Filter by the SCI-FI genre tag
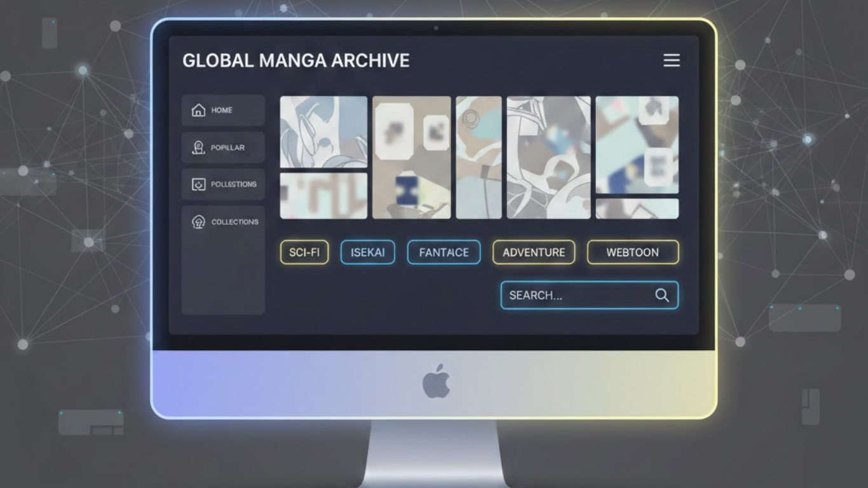The image size is (868, 488). click(x=304, y=252)
